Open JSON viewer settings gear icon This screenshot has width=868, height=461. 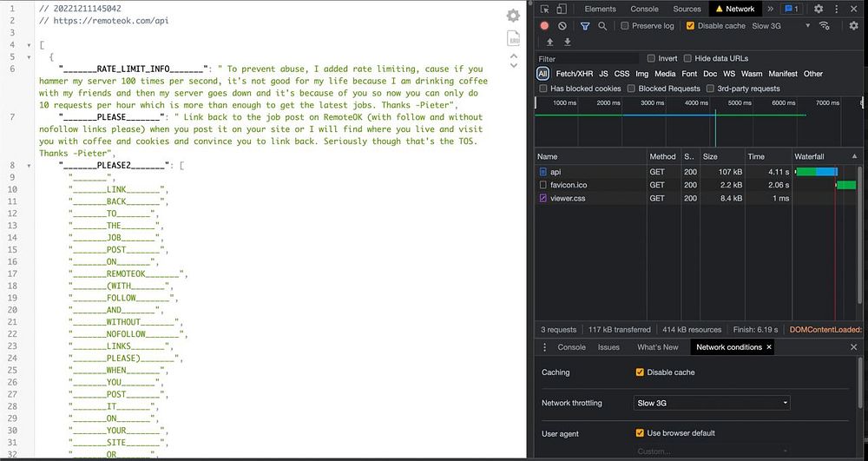513,16
